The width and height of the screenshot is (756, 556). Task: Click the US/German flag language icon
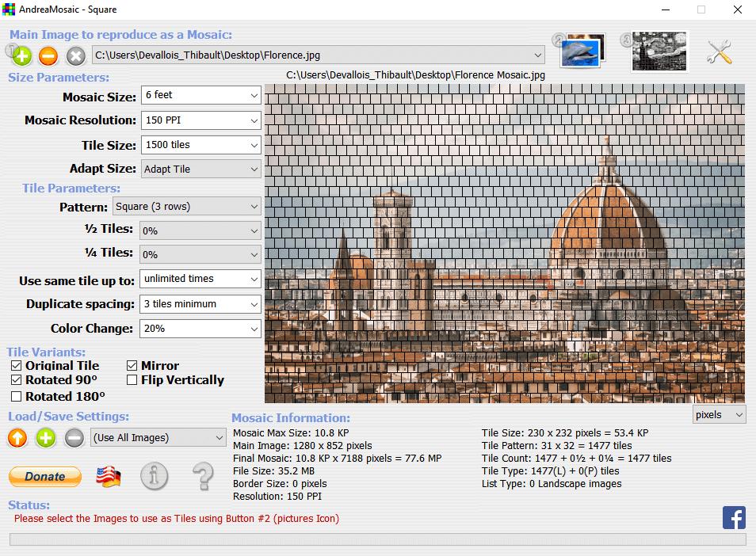pos(108,477)
